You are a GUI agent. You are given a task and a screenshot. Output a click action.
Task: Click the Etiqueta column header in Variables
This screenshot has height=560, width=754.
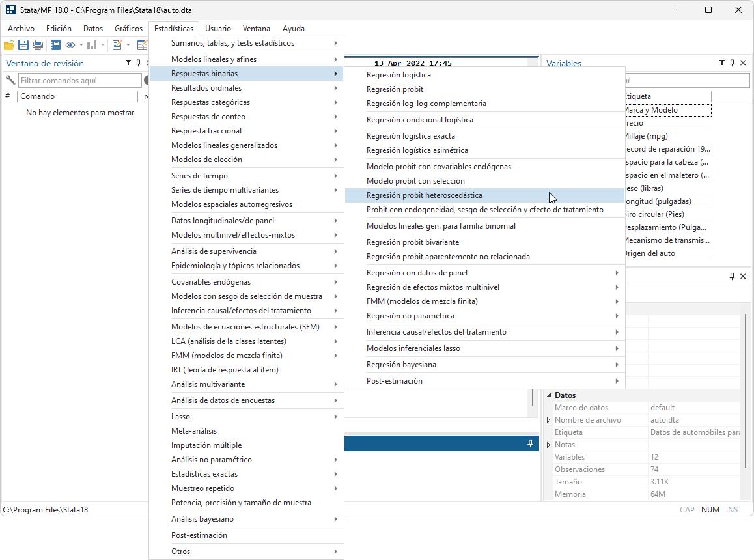(667, 96)
